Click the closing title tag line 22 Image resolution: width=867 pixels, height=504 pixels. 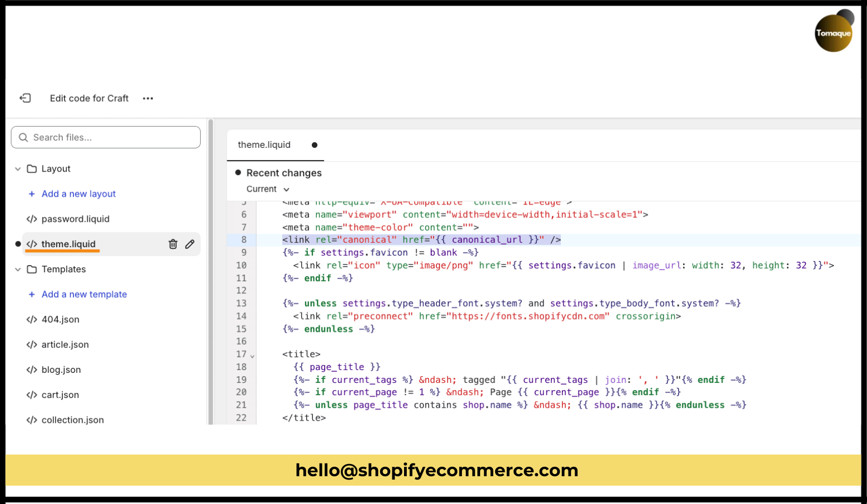coord(304,418)
